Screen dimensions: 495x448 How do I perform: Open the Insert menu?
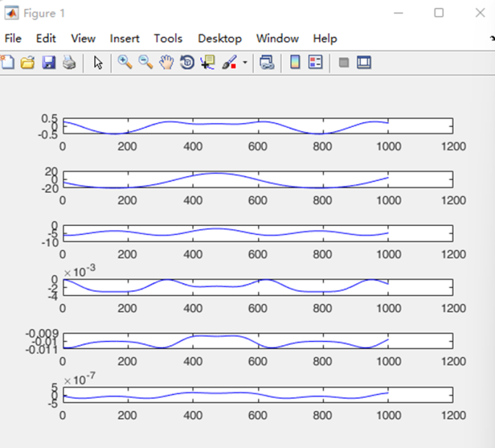[124, 38]
